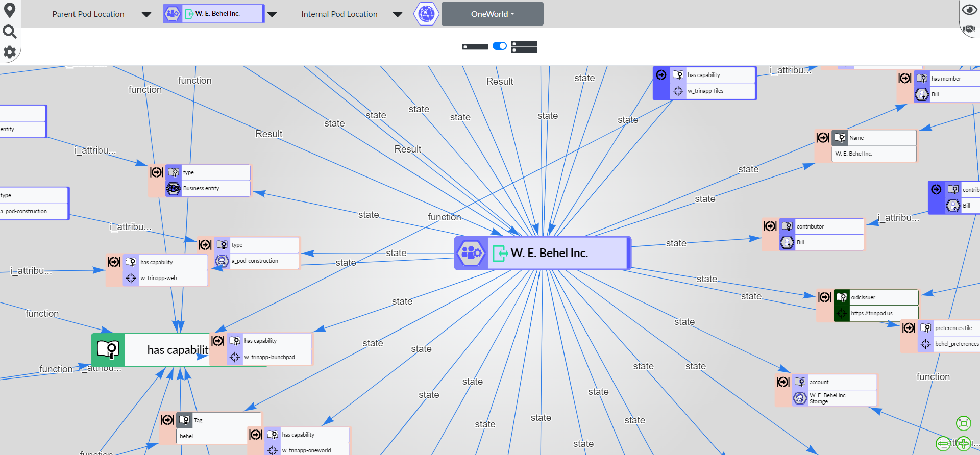Screen dimensions: 980x455
Task: Click the double-row expanded view icon
Action: point(524,47)
